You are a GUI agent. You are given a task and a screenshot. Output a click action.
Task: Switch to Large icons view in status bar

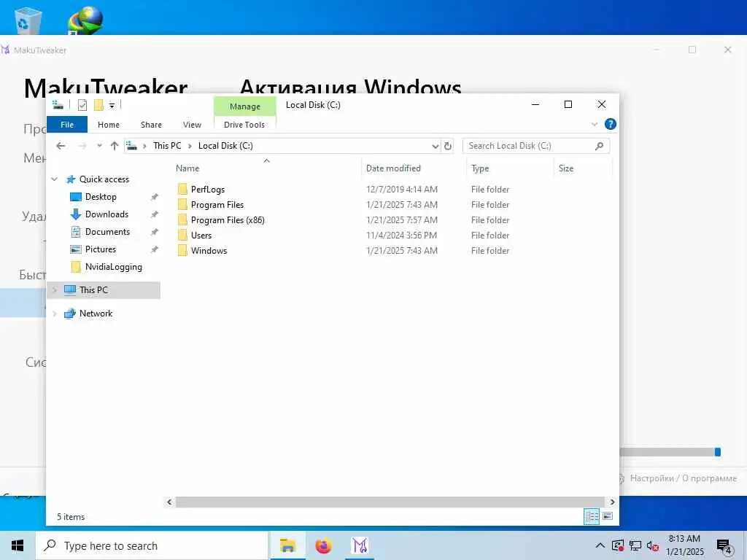click(x=608, y=516)
